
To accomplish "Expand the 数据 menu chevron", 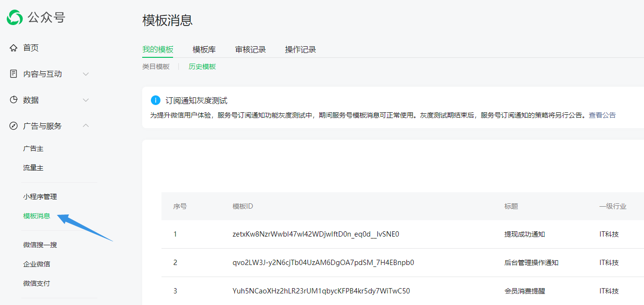I will click(x=86, y=100).
